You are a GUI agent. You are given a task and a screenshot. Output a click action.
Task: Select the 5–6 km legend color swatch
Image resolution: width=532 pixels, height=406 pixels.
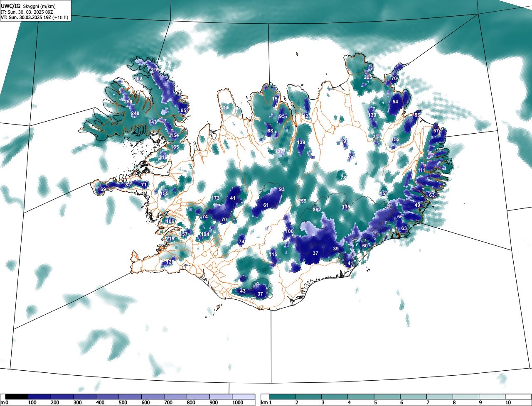387,397
